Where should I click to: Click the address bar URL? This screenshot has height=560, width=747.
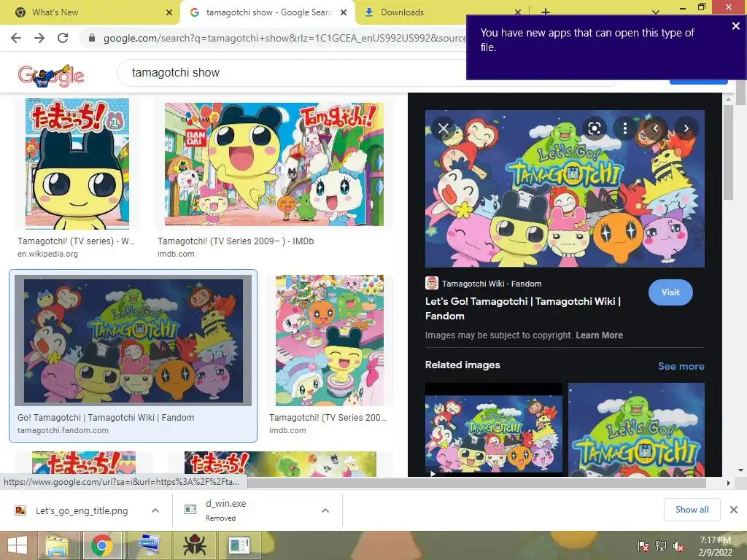click(x=285, y=38)
